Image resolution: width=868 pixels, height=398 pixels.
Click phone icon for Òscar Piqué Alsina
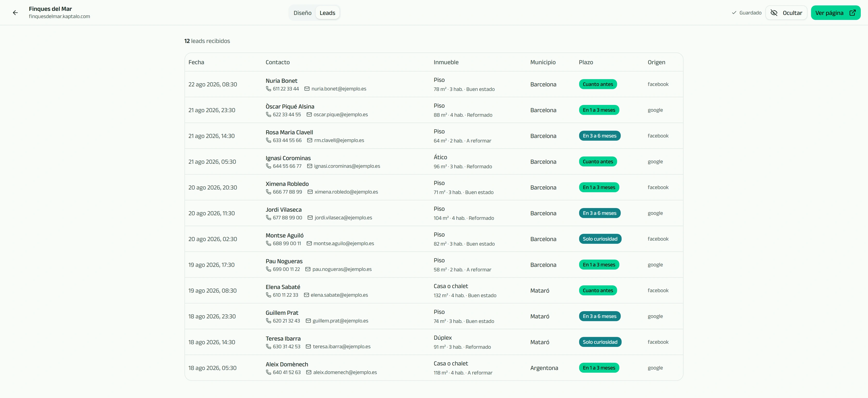pyautogui.click(x=269, y=114)
